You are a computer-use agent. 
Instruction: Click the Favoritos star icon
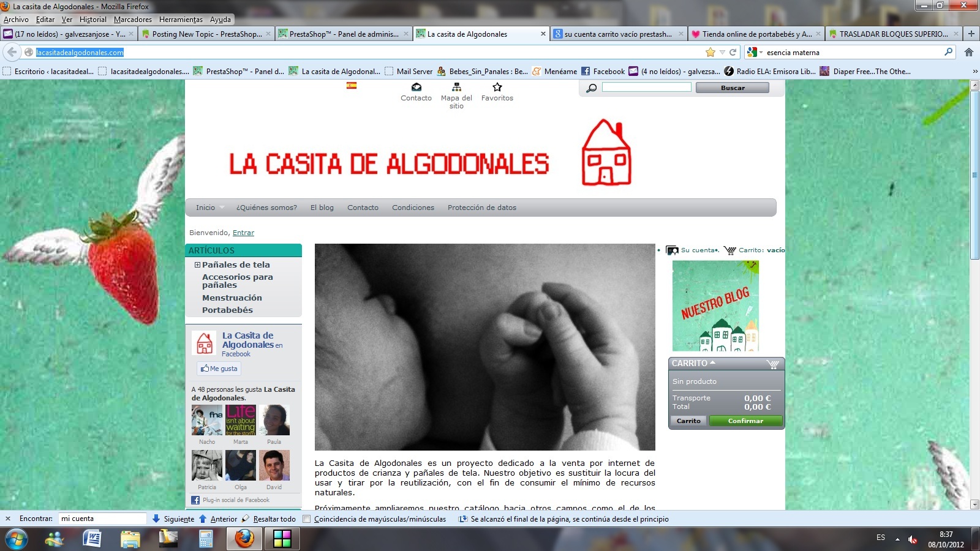coord(497,87)
